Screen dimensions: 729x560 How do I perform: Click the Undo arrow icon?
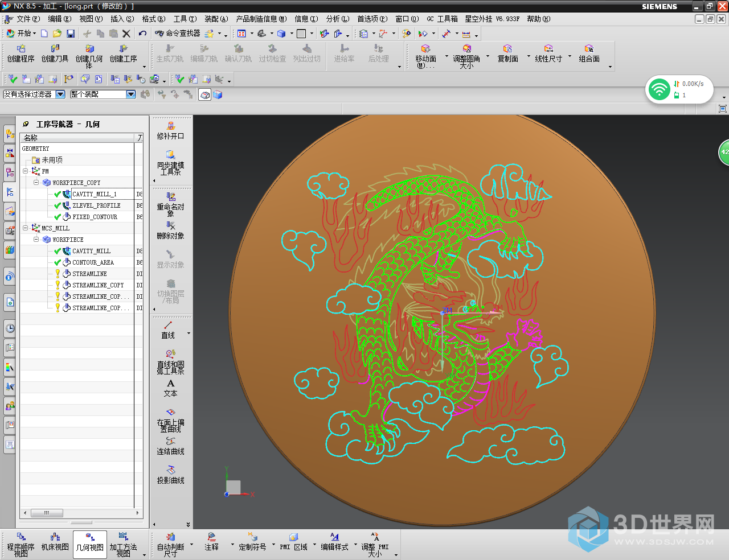tap(142, 34)
